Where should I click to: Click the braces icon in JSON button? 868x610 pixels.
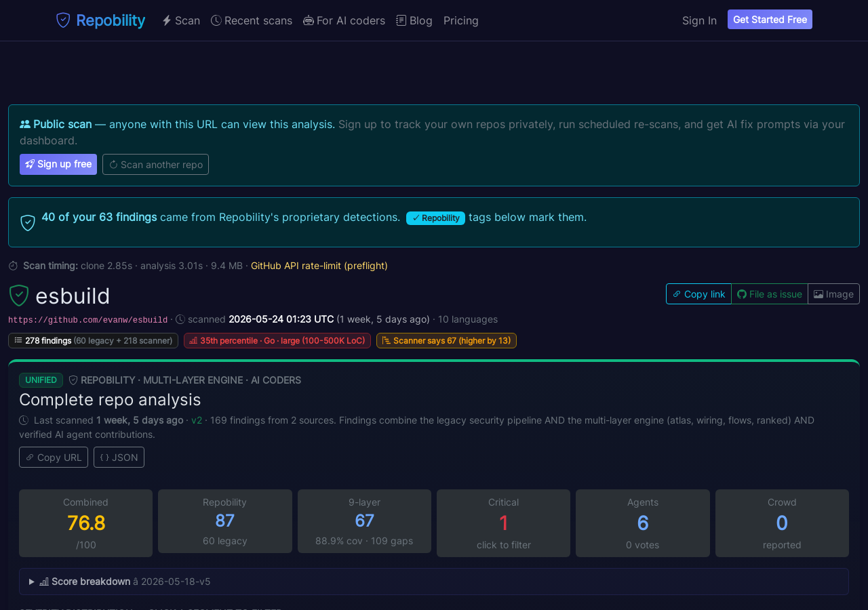[x=104, y=457]
